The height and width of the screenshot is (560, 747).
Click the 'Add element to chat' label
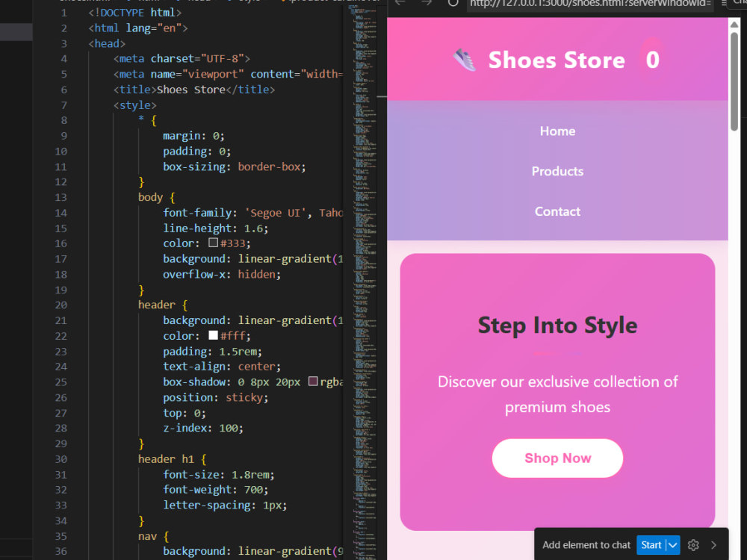pyautogui.click(x=586, y=545)
